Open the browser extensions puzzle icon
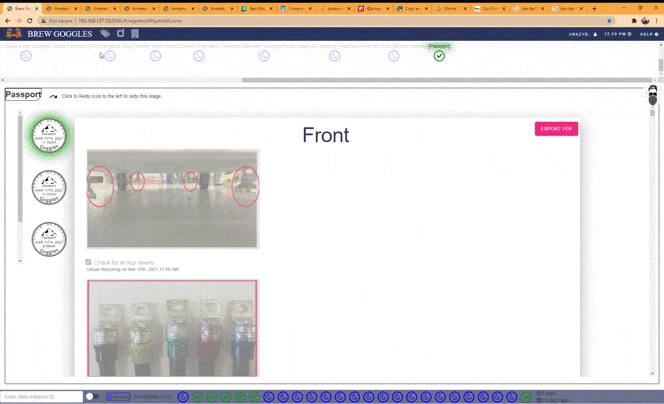The image size is (664, 404). coord(634,20)
